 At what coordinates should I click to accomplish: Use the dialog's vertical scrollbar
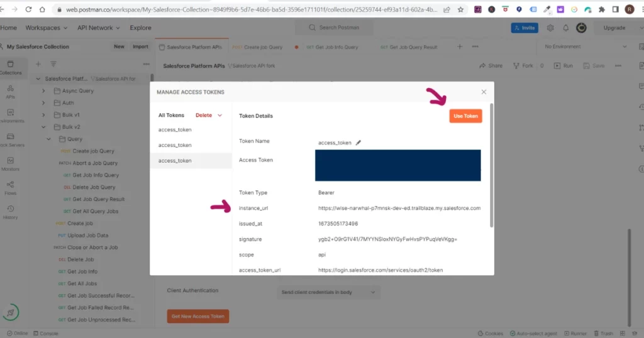click(491, 165)
